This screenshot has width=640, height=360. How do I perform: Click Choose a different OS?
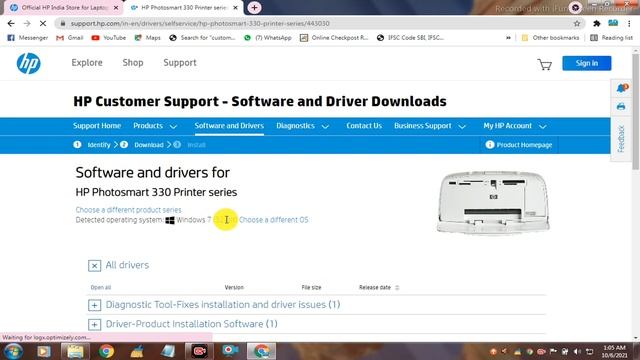tap(273, 220)
